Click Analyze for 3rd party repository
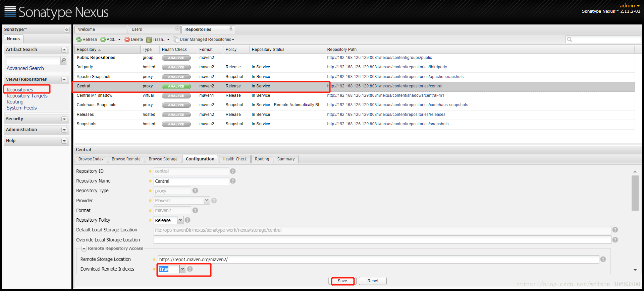Image resolution: width=644 pixels, height=291 pixels. click(x=176, y=67)
